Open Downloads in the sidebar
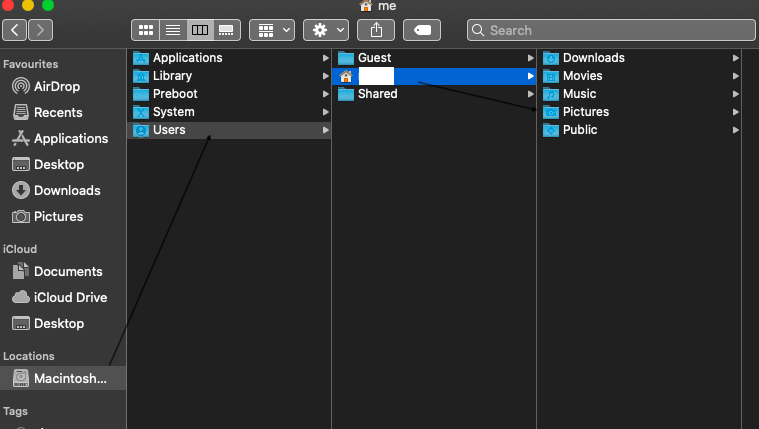The width and height of the screenshot is (759, 429). (63, 190)
